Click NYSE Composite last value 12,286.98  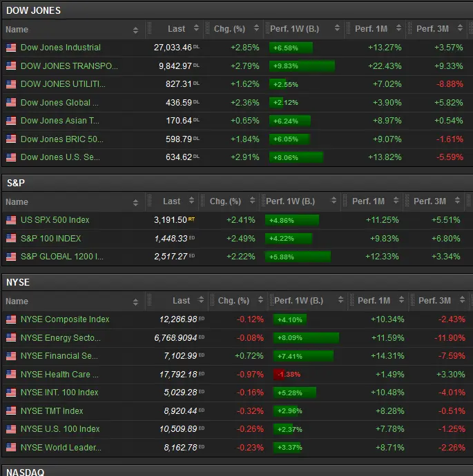(178, 319)
